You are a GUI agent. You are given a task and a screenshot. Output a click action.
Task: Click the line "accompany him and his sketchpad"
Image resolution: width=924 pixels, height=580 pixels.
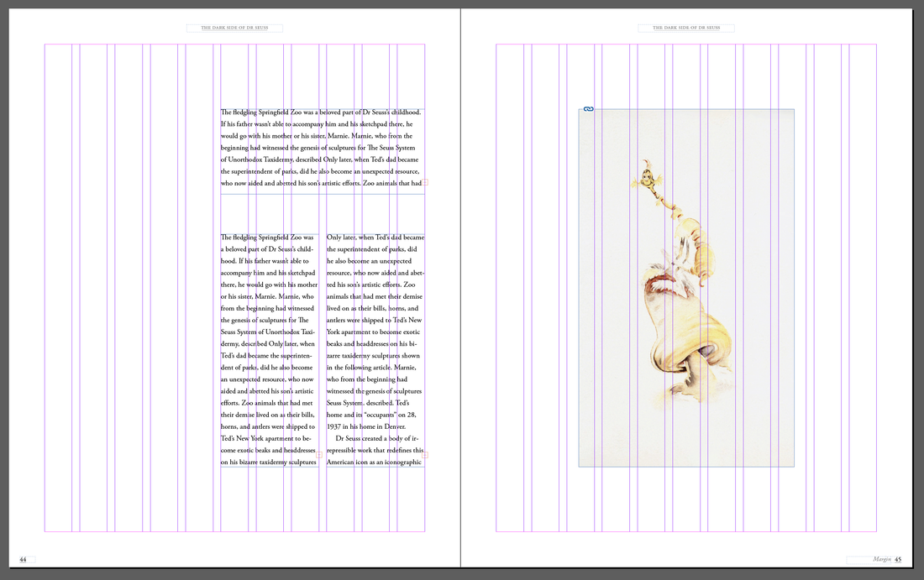[268, 273]
